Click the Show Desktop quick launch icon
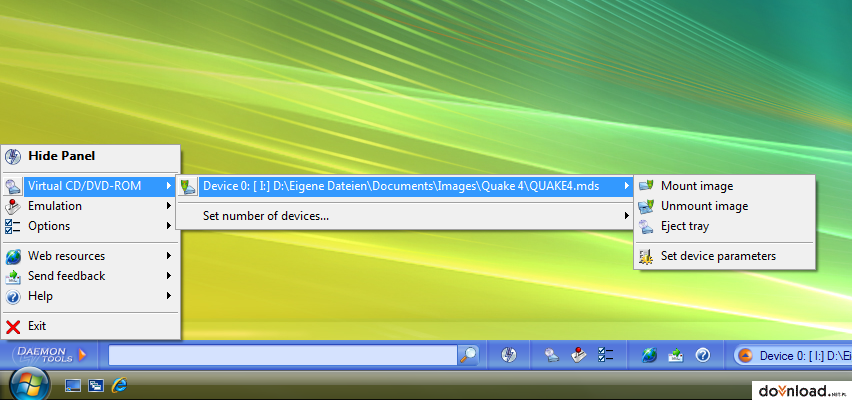 [73, 385]
